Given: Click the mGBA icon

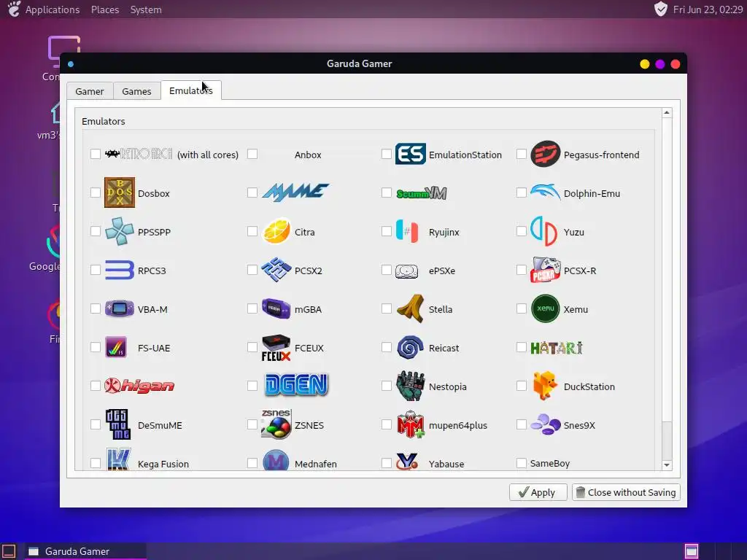Looking at the screenshot, I should (276, 308).
